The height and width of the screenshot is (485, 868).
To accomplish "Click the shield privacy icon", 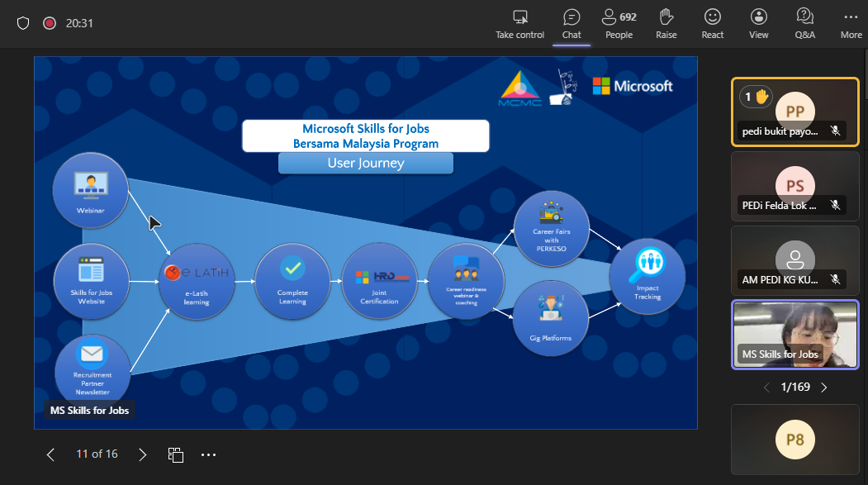I will (23, 23).
